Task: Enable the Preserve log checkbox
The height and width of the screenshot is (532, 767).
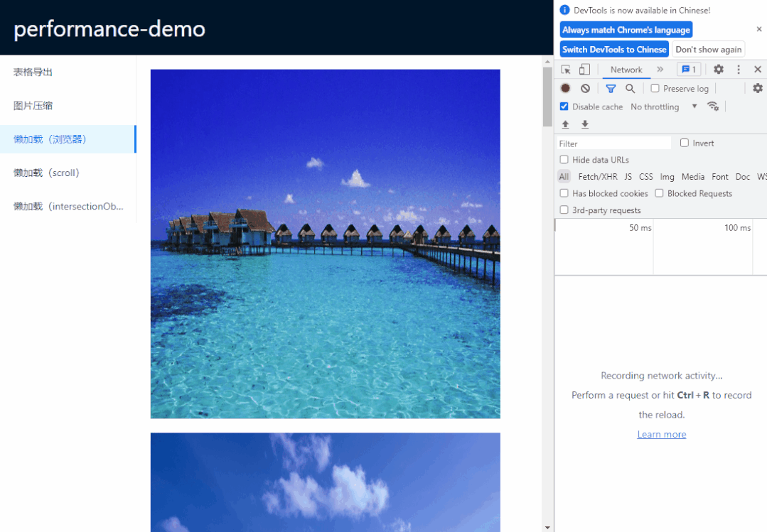Action: [655, 89]
